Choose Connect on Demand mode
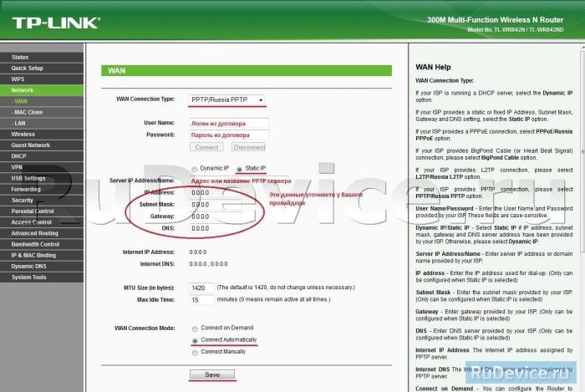The width and height of the screenshot is (585, 392). (195, 329)
